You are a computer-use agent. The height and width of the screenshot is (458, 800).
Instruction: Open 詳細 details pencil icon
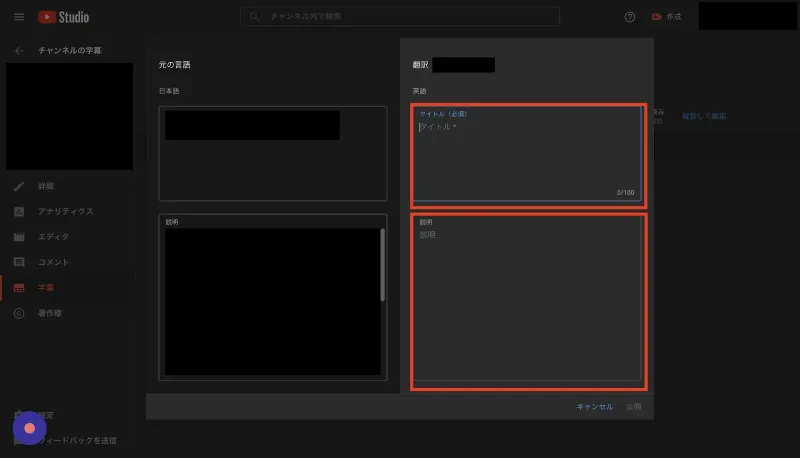pyautogui.click(x=19, y=186)
